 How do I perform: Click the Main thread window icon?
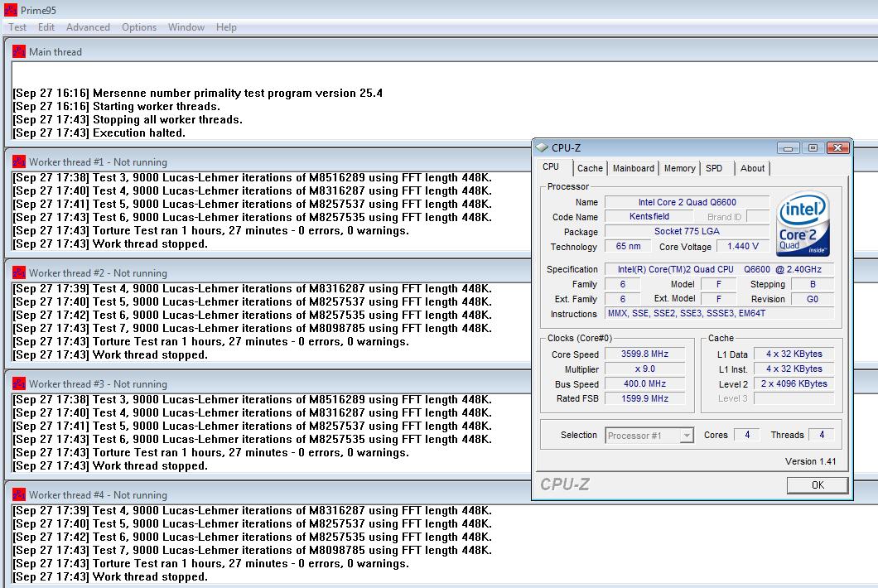[18, 51]
